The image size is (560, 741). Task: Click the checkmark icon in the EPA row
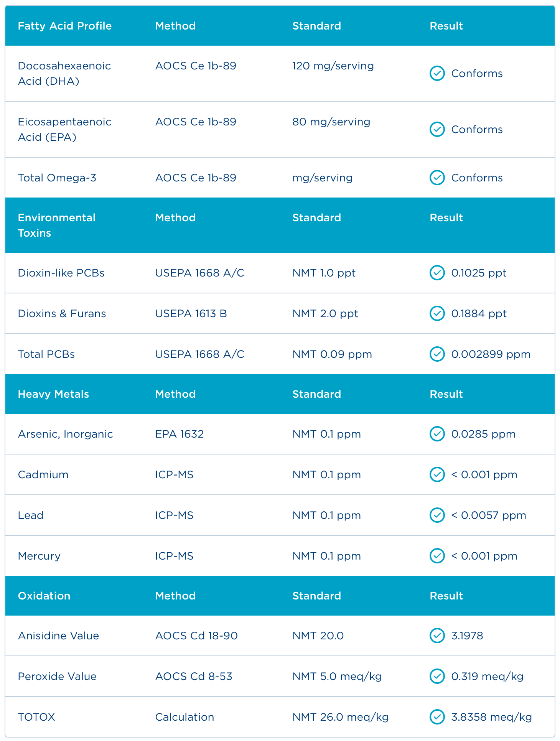437,129
